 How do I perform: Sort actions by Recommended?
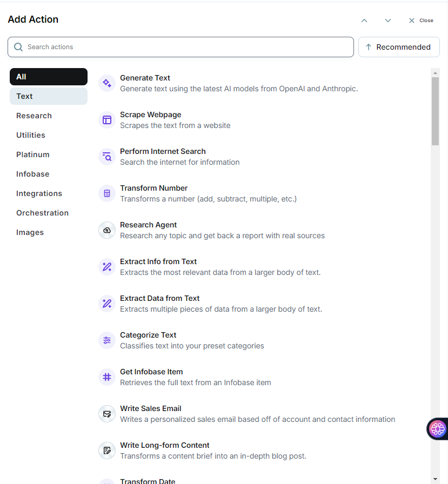pyautogui.click(x=399, y=47)
